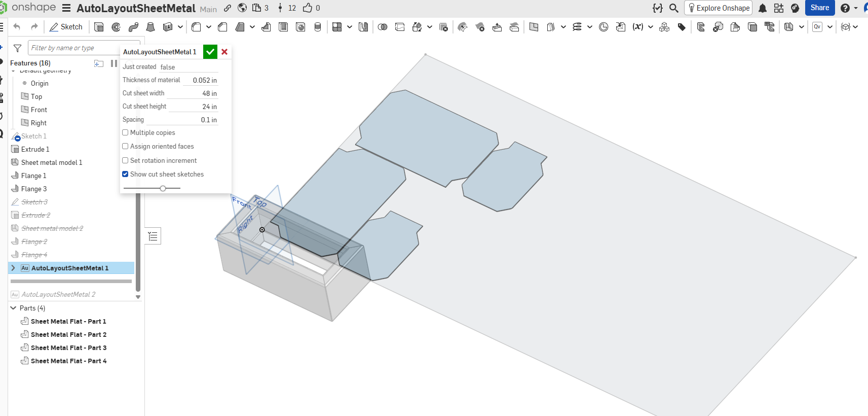This screenshot has height=416, width=868.
Task: Pick the Mirror tool
Action: point(363,27)
